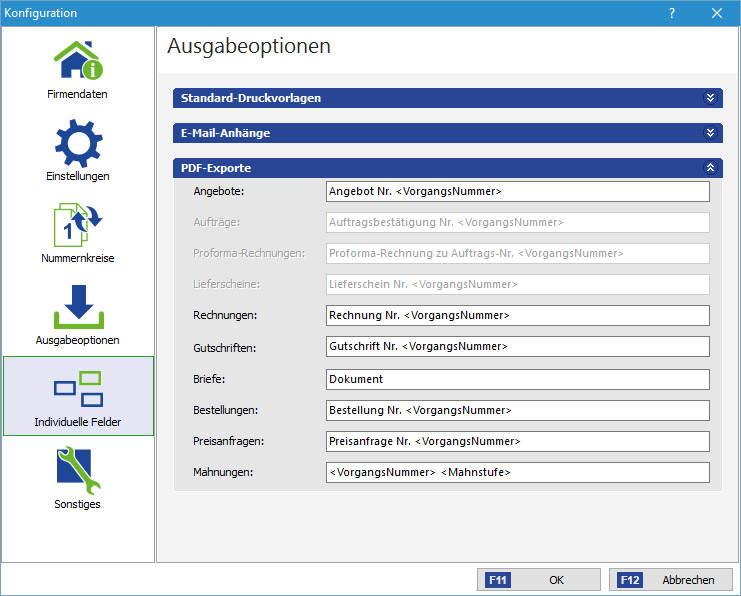Open Sonstiges wrench icon
The image size is (741, 596).
78,471
